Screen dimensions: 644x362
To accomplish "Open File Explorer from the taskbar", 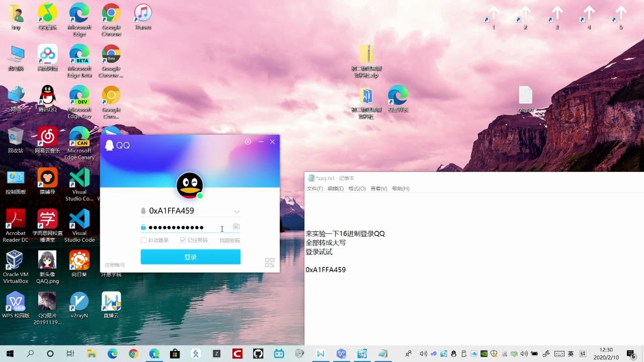I will pyautogui.click(x=92, y=353).
